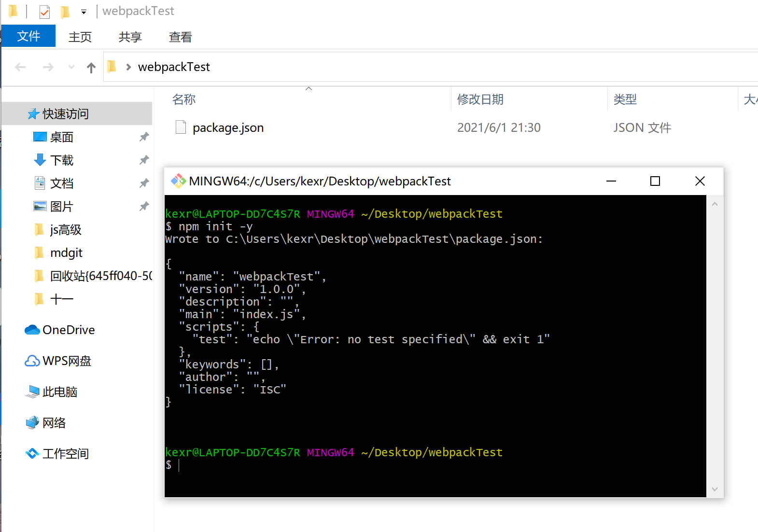The height and width of the screenshot is (532, 758).
Task: Sort by the 修改日期 column header
Action: tap(480, 99)
